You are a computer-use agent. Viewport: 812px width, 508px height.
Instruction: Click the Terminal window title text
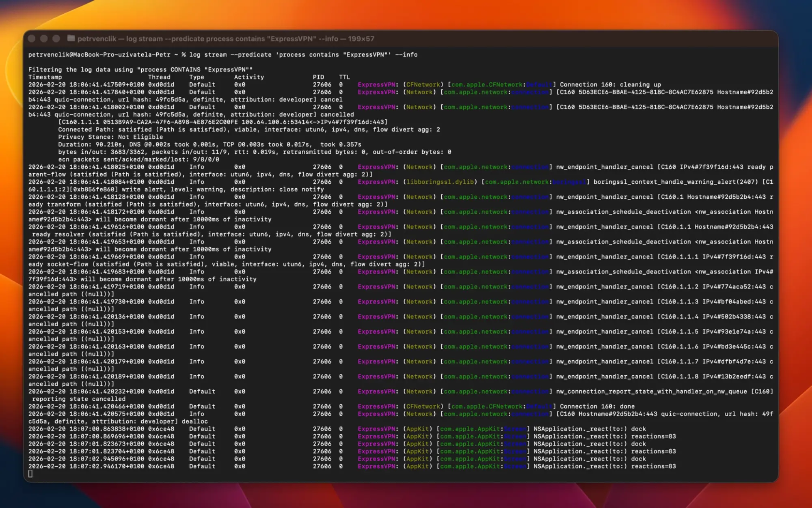226,39
